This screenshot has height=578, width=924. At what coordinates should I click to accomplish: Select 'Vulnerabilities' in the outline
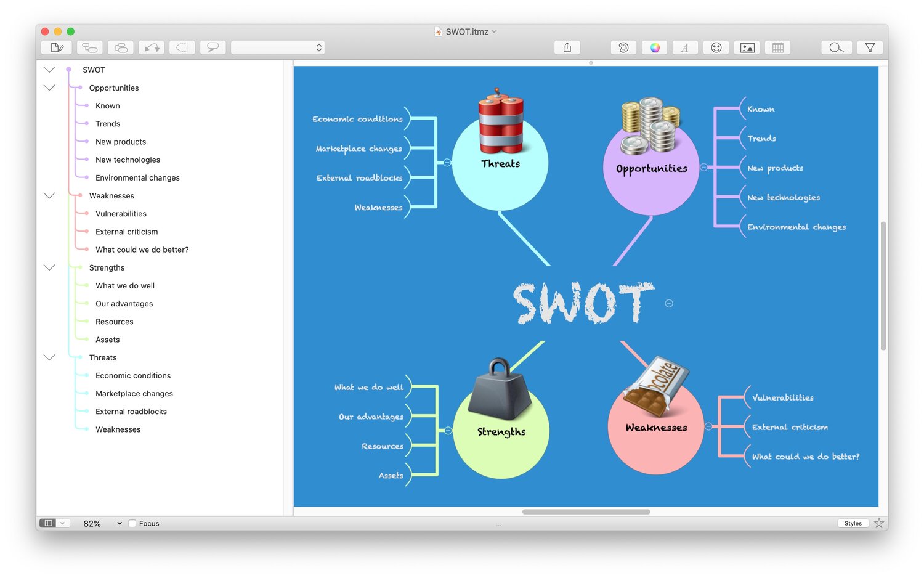coord(121,214)
